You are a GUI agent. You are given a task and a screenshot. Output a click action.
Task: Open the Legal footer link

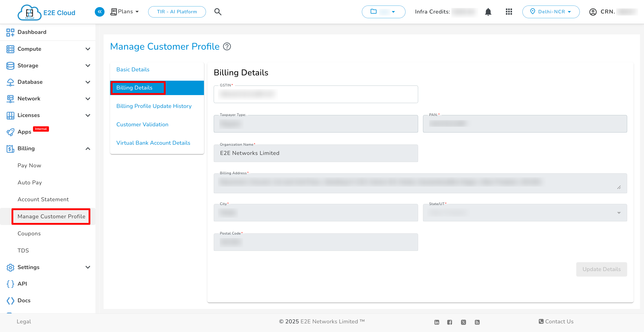(24, 322)
